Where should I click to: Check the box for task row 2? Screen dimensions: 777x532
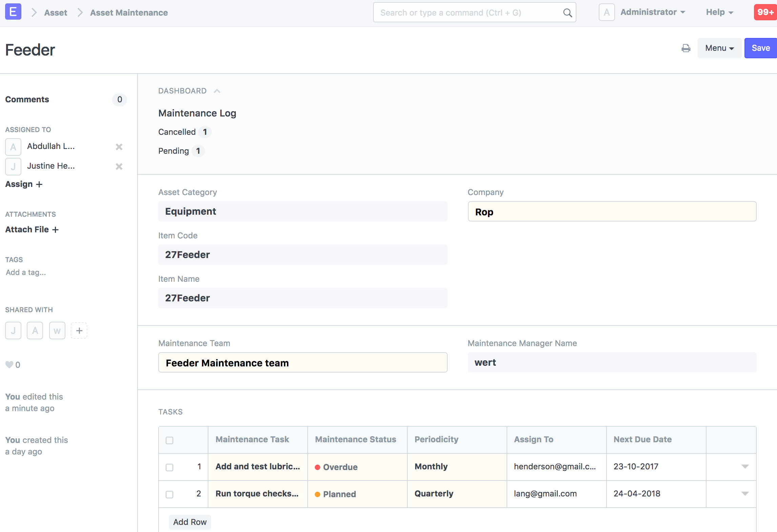(x=169, y=494)
